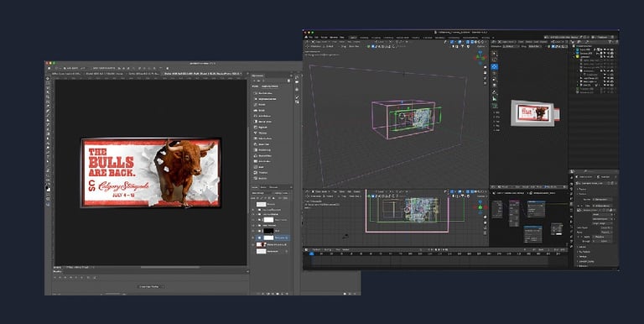This screenshot has height=324, width=644.
Task: Switch to the Layout workspace tab
Action: [353, 37]
